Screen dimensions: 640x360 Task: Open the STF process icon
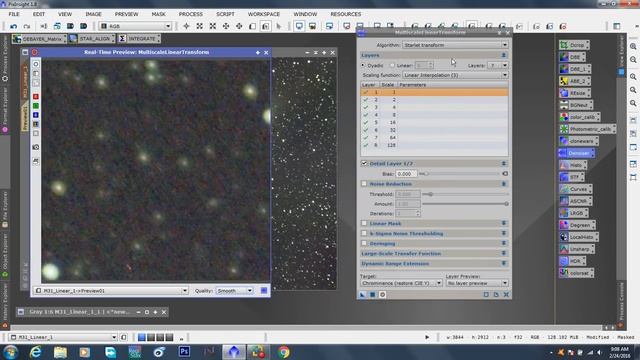(571, 177)
